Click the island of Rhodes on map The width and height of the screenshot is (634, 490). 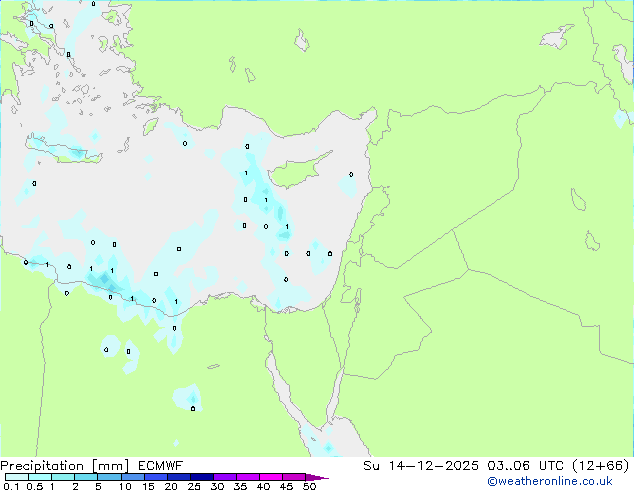click(150, 126)
